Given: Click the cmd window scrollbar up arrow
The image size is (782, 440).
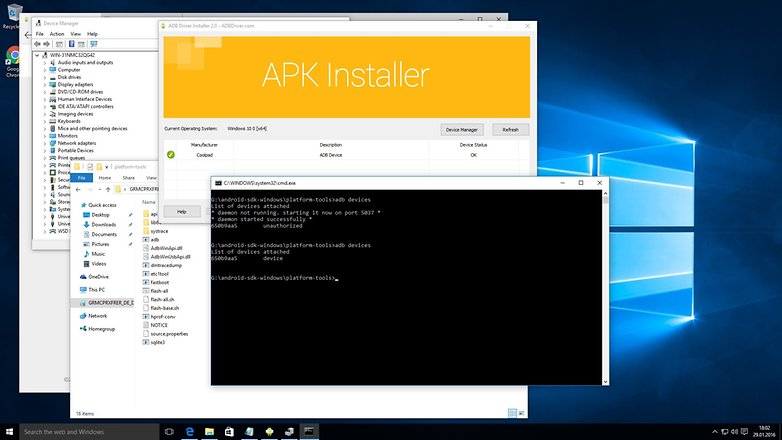Looking at the screenshot, I should pos(605,193).
